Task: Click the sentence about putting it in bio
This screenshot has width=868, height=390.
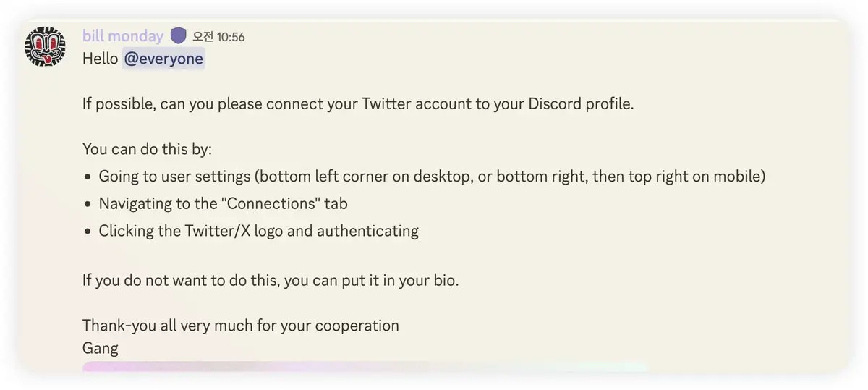Action: click(x=271, y=280)
